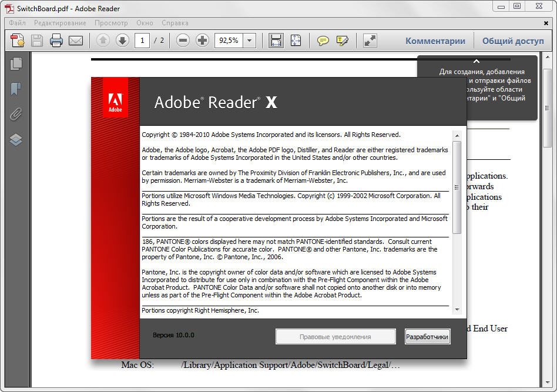557x392 pixels.
Task: Click the document scrollbar down arrow
Action: point(547,383)
